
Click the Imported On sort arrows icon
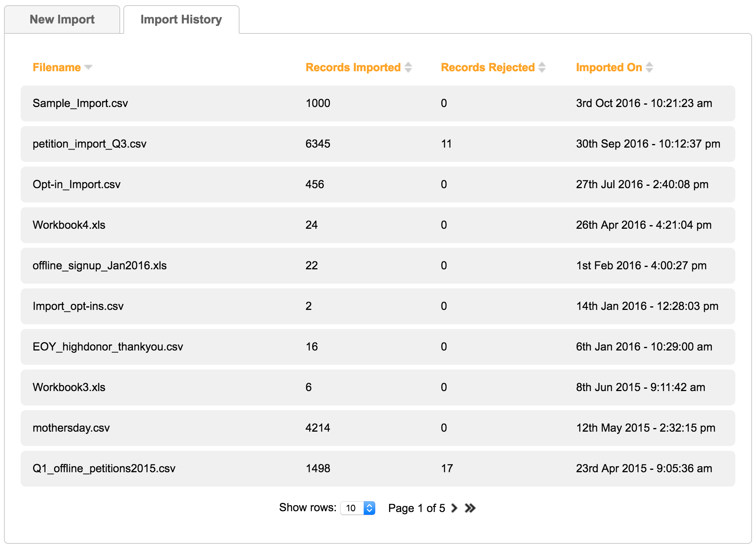[x=649, y=67]
